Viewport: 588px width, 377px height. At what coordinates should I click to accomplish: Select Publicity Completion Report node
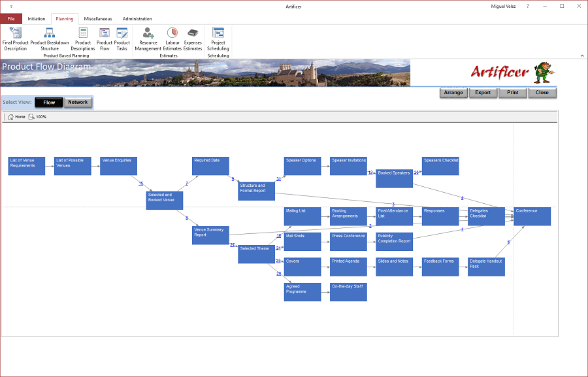(394, 242)
